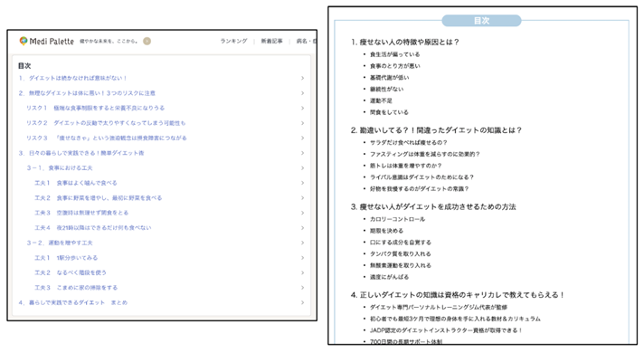Open リスク2 ダイエットの反動 link
This screenshot has width=644, height=353.
[x=106, y=123]
